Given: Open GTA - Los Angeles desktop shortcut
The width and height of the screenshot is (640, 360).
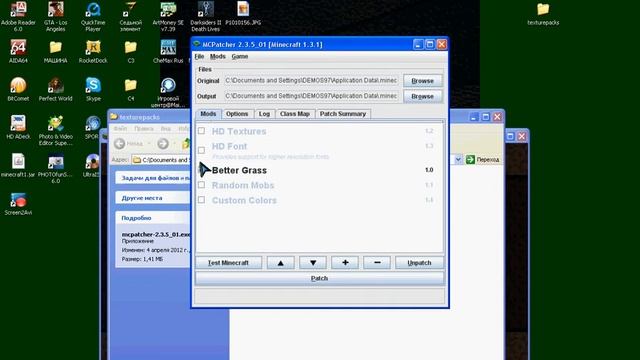Looking at the screenshot, I should 56,16.
